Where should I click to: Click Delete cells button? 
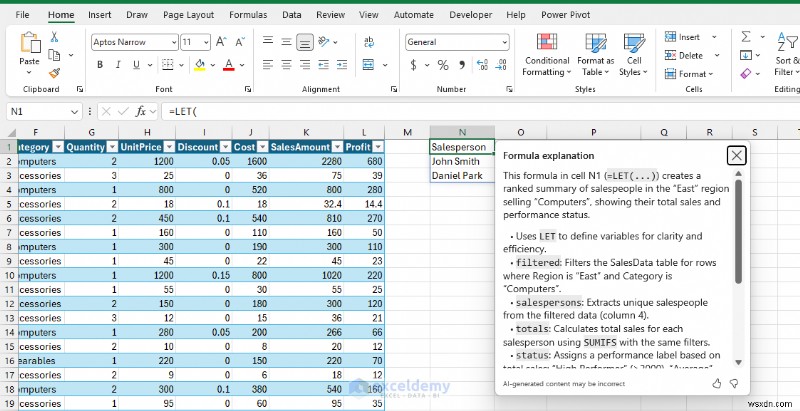pos(684,55)
